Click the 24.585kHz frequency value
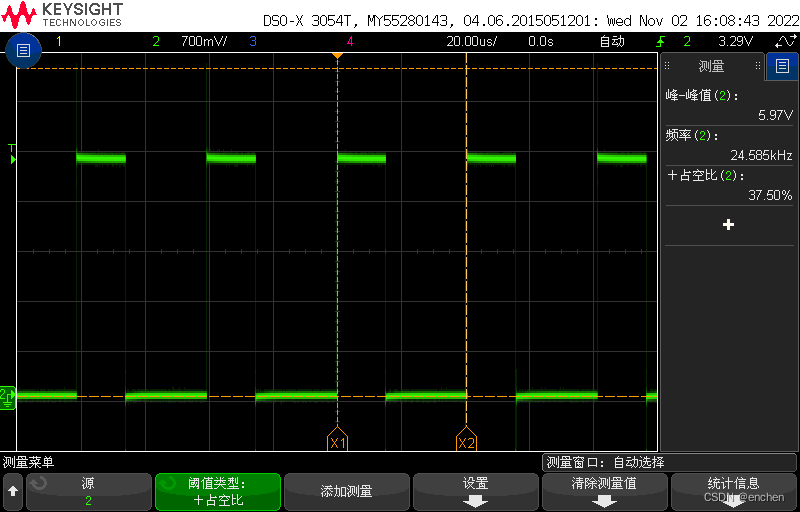 point(761,155)
